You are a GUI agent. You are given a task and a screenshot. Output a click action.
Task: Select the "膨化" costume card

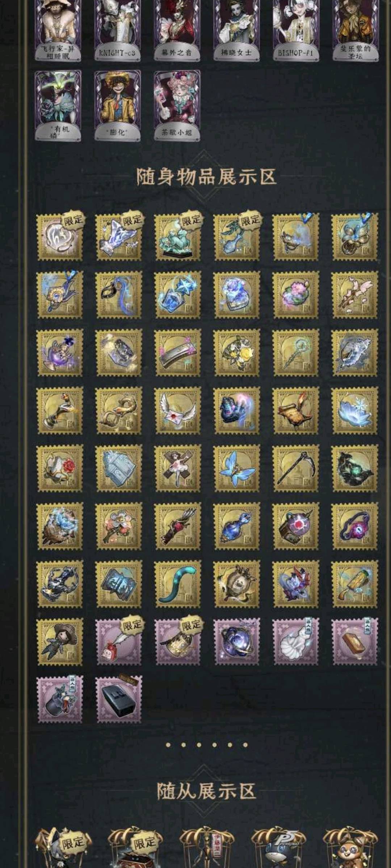click(117, 105)
